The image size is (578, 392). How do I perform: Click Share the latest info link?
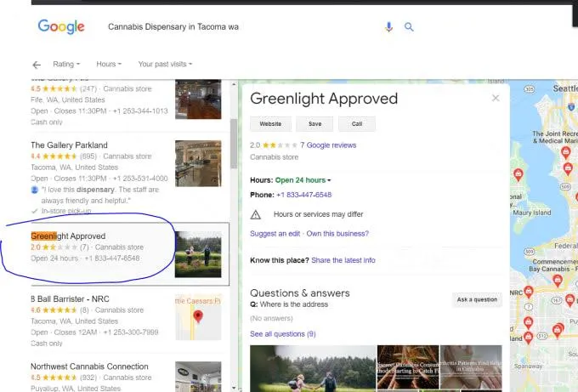(343, 260)
